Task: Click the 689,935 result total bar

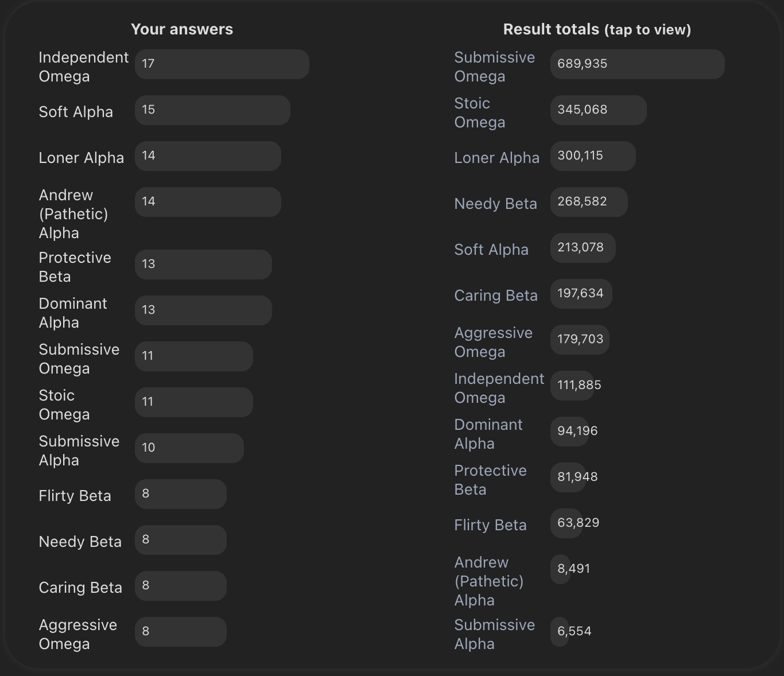Action: (637, 64)
